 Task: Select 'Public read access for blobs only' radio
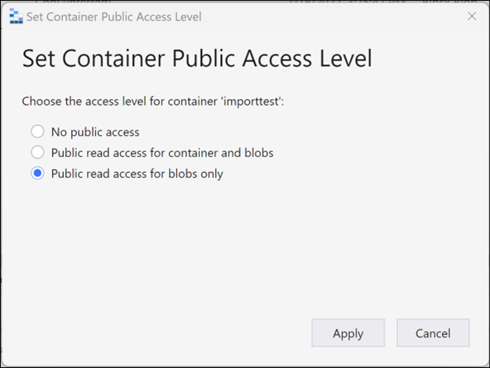[x=37, y=173]
